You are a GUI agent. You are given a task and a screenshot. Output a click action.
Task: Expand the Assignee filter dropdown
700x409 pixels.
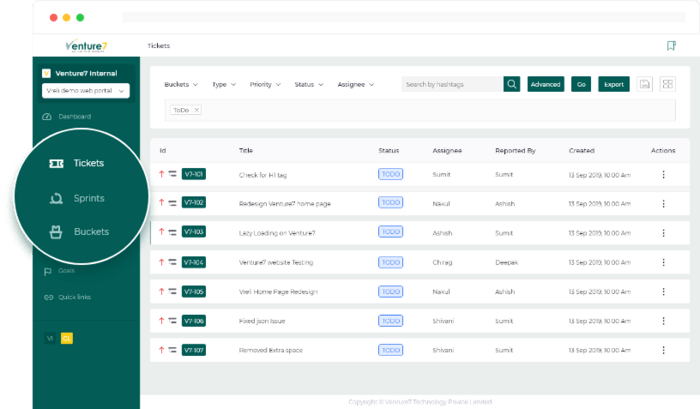(356, 84)
